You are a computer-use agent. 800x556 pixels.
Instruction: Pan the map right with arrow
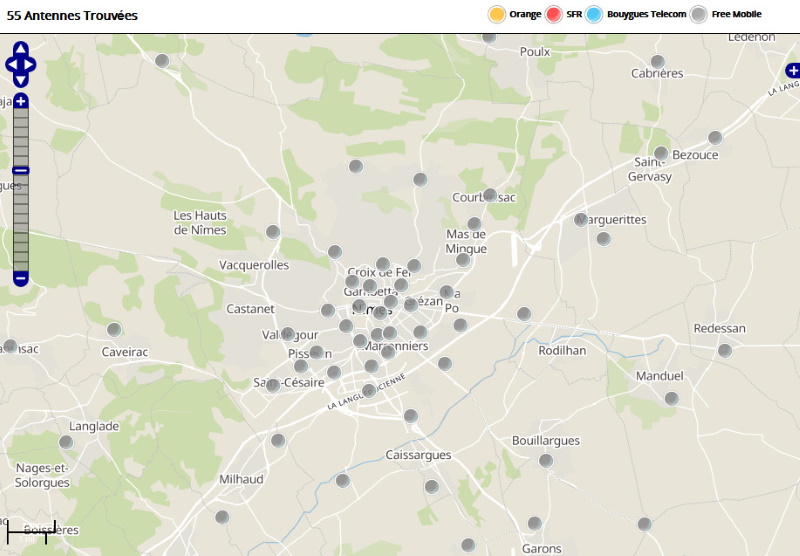tap(32, 65)
